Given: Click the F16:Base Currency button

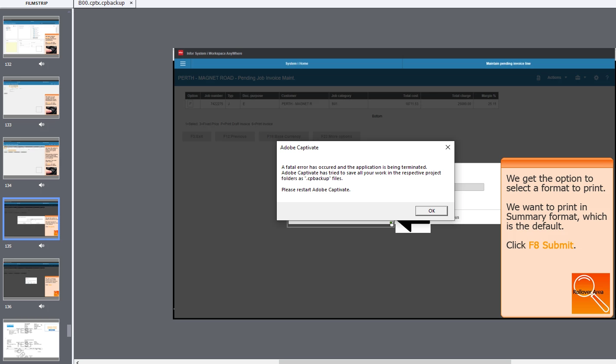Looking at the screenshot, I should point(284,136).
